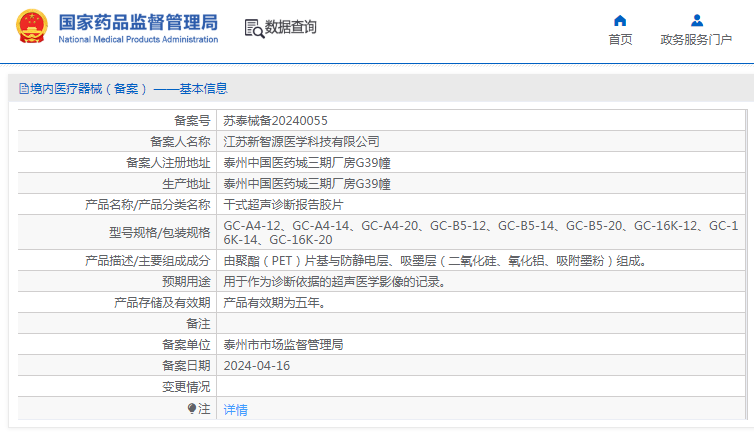Click the 备案人名称 row label
The height and width of the screenshot is (433, 754).
point(180,142)
